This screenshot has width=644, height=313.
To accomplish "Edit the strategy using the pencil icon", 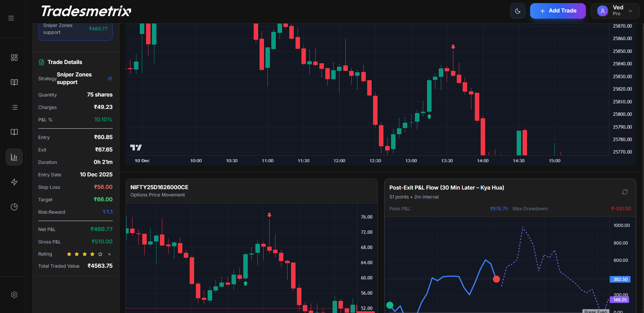I will coord(110,79).
